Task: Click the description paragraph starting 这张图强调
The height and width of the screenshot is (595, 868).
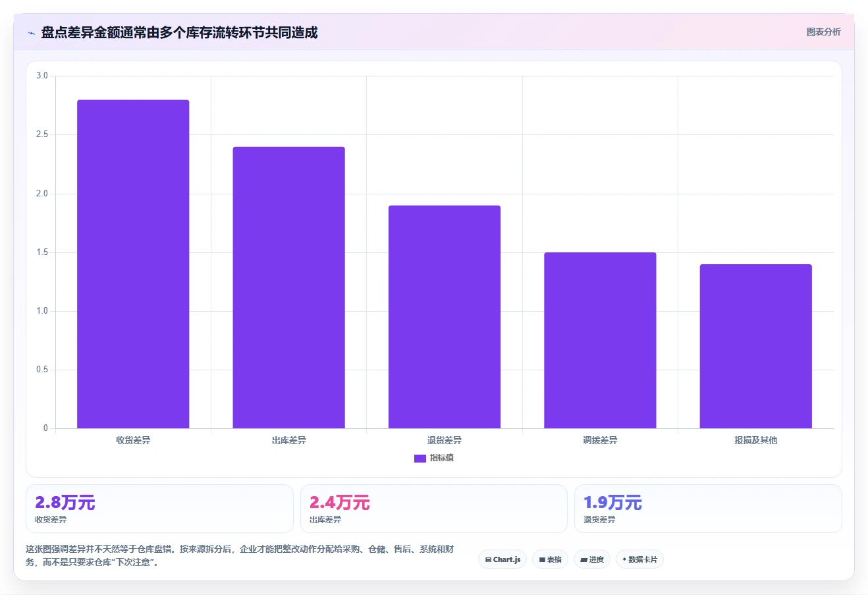Action: tap(240, 555)
